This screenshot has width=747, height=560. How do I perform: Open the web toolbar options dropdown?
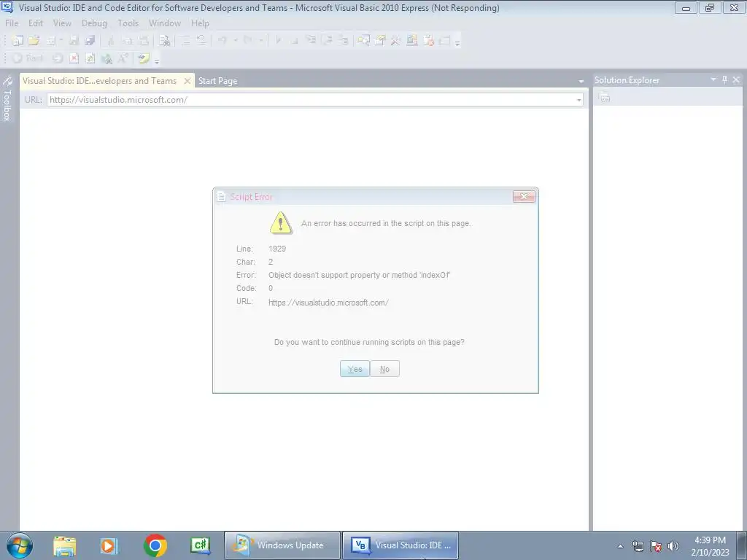157,61
